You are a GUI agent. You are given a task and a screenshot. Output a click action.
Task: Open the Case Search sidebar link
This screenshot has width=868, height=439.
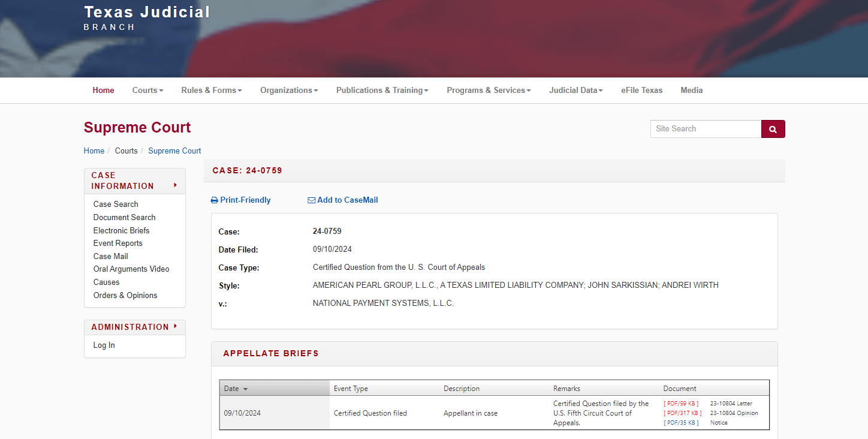tap(116, 205)
